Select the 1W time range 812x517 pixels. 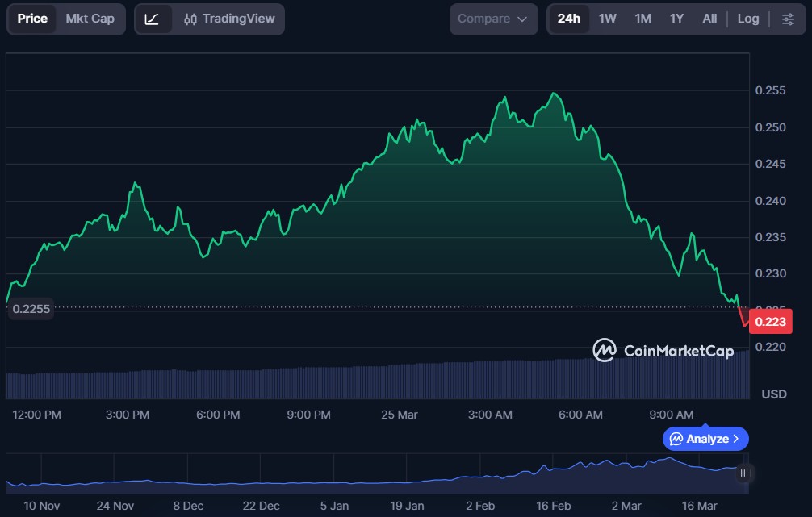click(x=607, y=19)
